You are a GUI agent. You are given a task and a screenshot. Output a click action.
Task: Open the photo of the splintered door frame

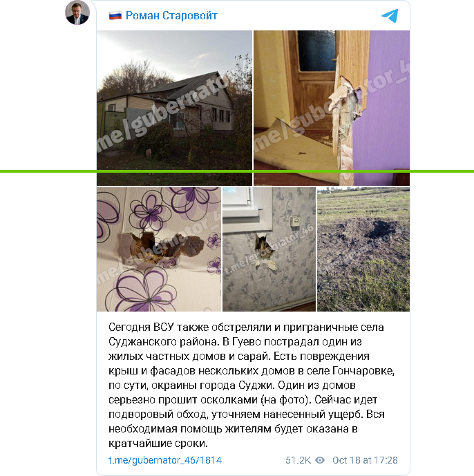pos(332,108)
